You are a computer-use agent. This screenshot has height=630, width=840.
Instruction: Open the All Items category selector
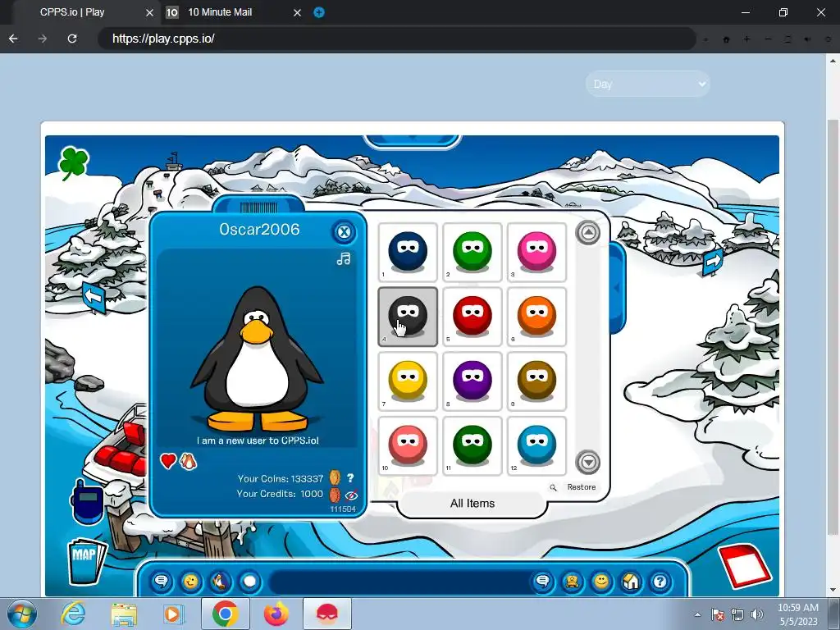[472, 504]
